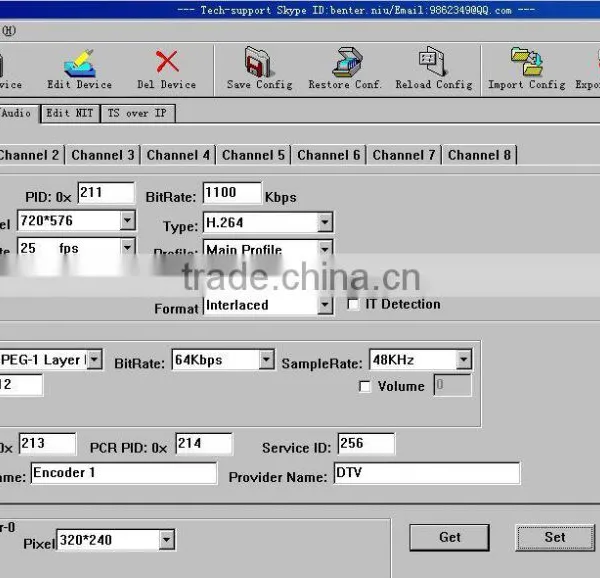This screenshot has height=578, width=600.
Task: Click the video PID field showing 211
Action: (x=106, y=192)
